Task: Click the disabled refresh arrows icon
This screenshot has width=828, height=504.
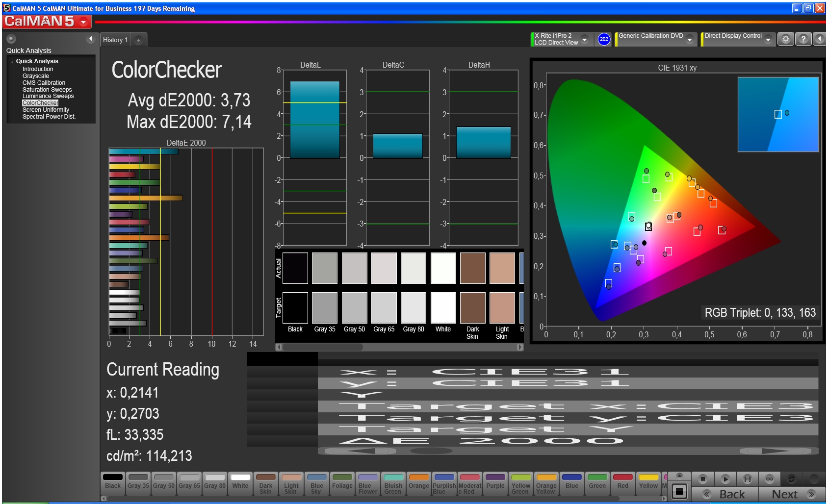Action: (791, 479)
